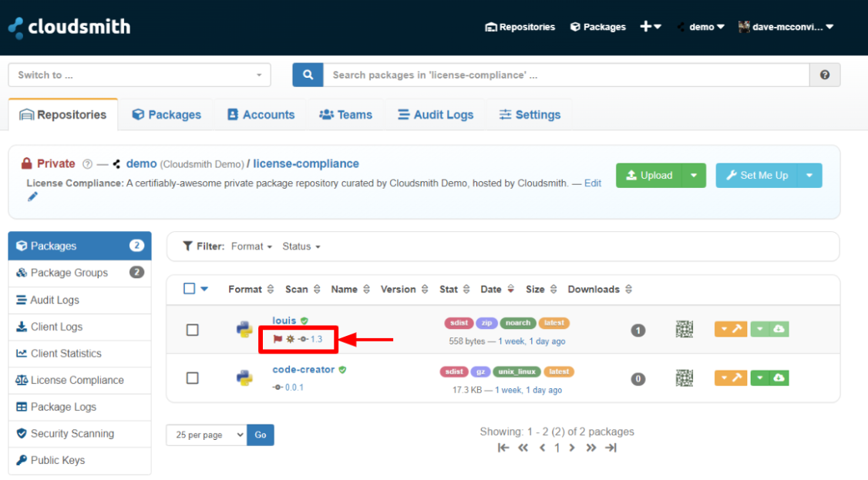Click the Edit description link

point(592,183)
